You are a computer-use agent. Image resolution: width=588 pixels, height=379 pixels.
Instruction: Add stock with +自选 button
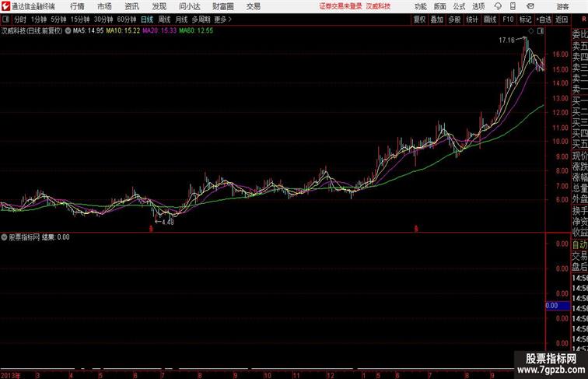click(x=544, y=19)
